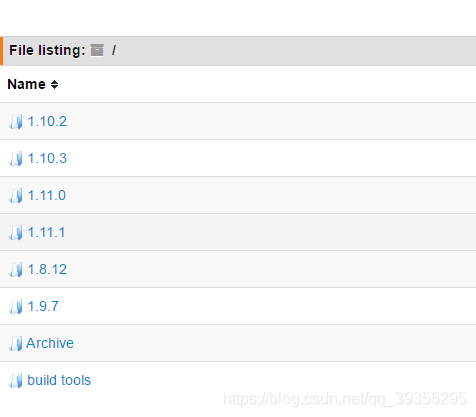476x417 pixels.
Task: Open the 1.8.12 folder link
Action: click(47, 269)
